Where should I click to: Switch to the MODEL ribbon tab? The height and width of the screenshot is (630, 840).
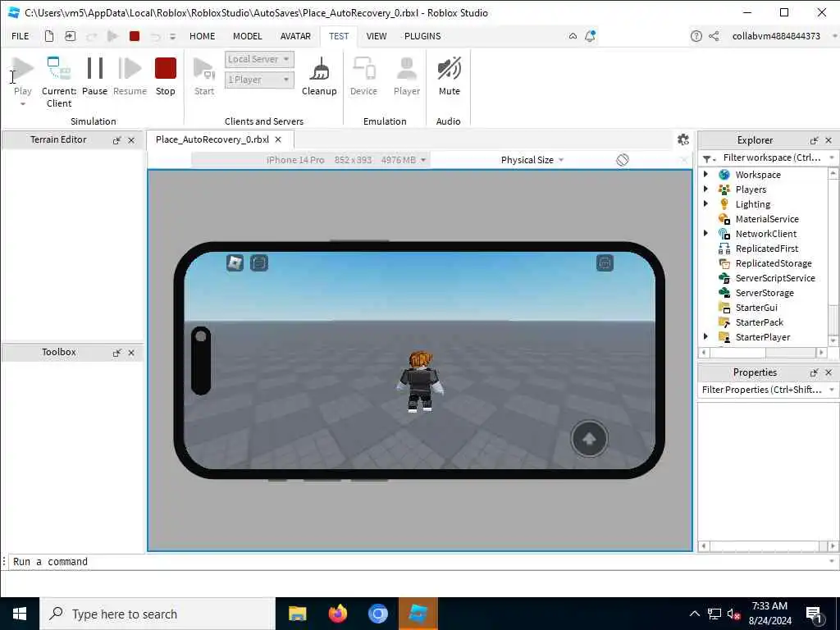[248, 36]
